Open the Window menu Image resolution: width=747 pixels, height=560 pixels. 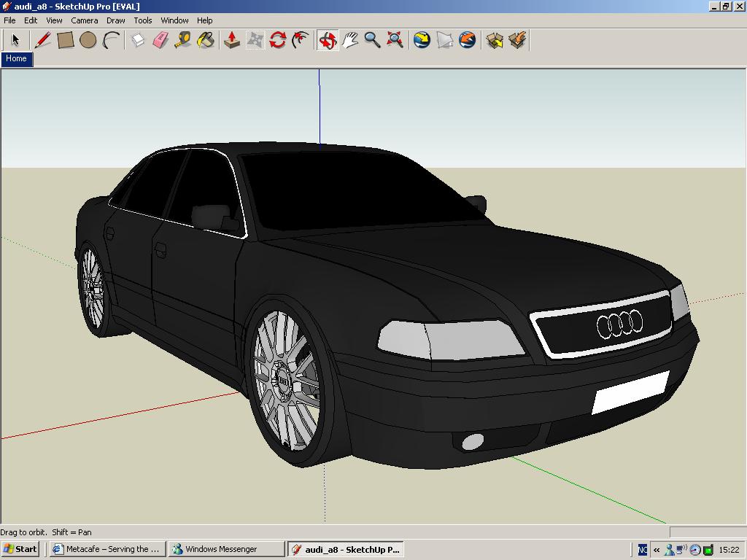coord(174,20)
